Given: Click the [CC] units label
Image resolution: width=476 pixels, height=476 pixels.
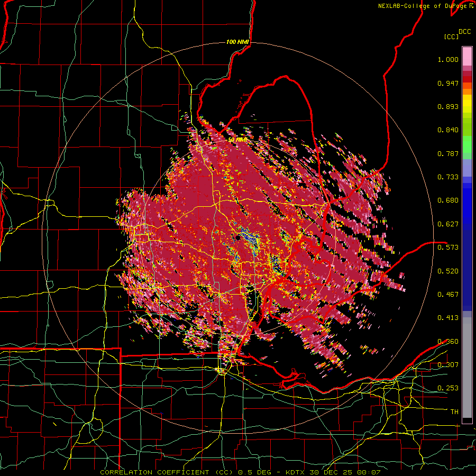Looking at the screenshot, I should click(452, 36).
